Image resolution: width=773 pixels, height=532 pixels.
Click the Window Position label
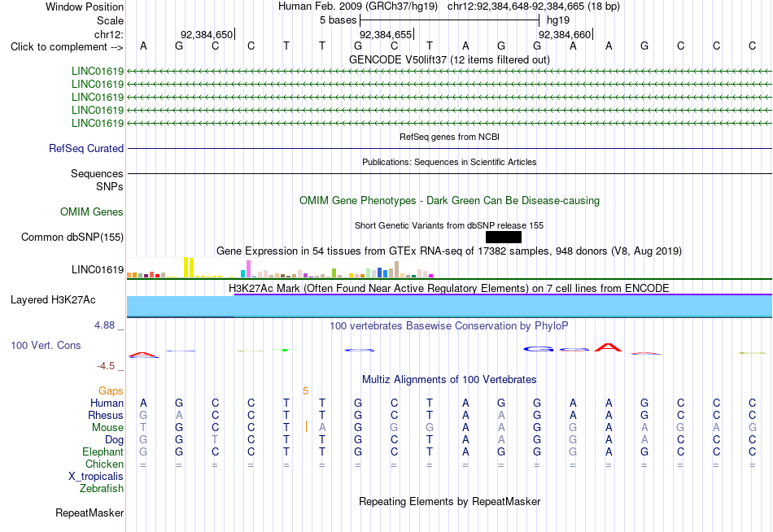(x=85, y=7)
